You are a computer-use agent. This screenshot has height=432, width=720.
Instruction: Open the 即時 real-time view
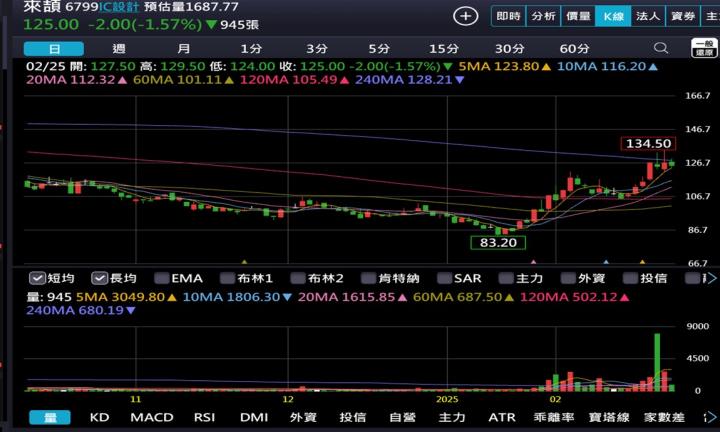click(x=508, y=16)
